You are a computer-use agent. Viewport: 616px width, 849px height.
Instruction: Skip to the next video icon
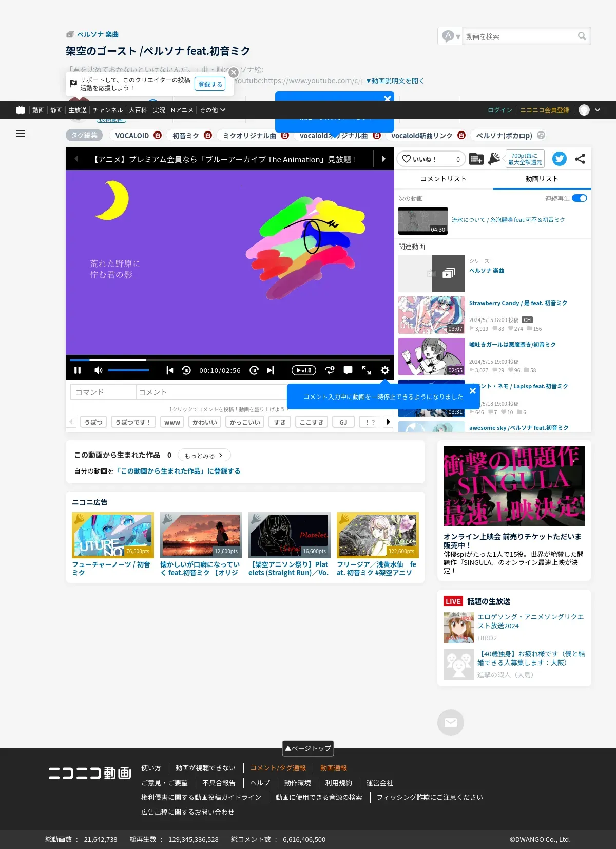271,370
